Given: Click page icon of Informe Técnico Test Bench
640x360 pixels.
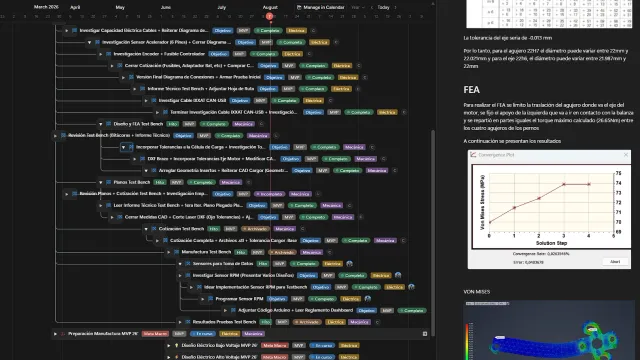Looking at the screenshot, I should (142, 89).
